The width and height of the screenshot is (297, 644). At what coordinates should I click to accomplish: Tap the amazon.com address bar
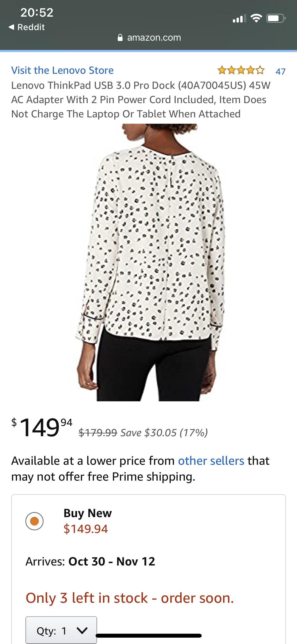(x=149, y=38)
